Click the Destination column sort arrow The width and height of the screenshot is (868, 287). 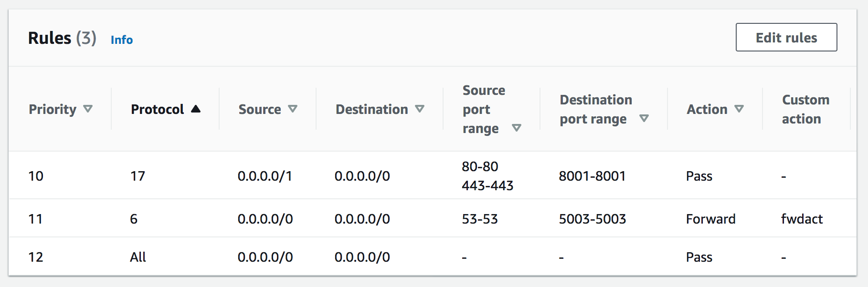pos(420,109)
